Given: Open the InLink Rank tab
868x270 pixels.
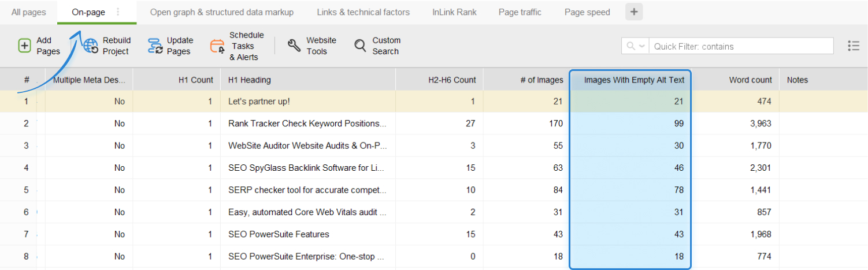Looking at the screenshot, I should tap(454, 12).
